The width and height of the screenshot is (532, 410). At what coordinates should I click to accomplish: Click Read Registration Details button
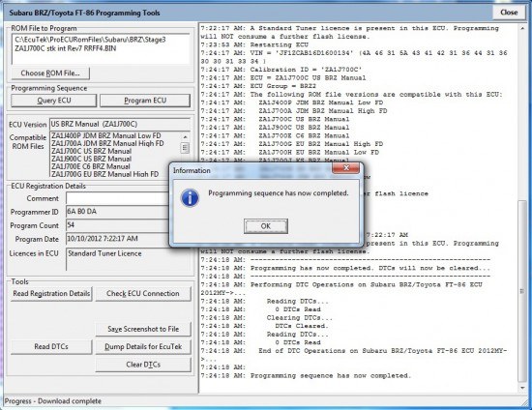51,294
